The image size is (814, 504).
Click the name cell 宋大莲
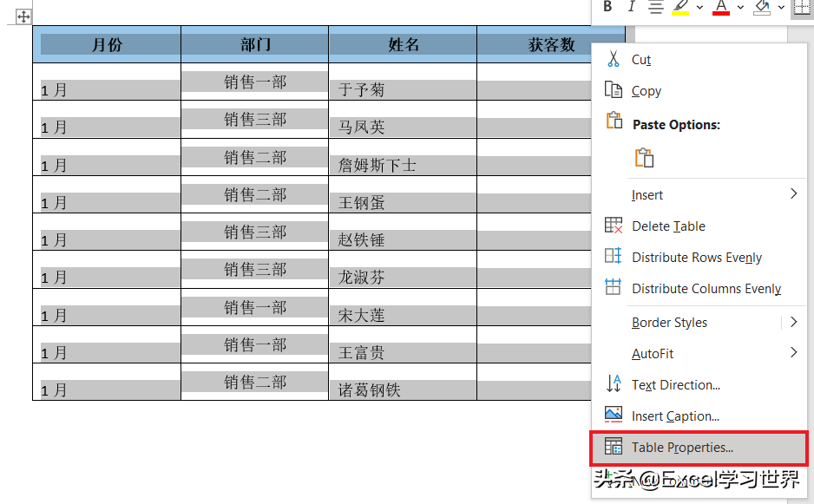[403, 307]
